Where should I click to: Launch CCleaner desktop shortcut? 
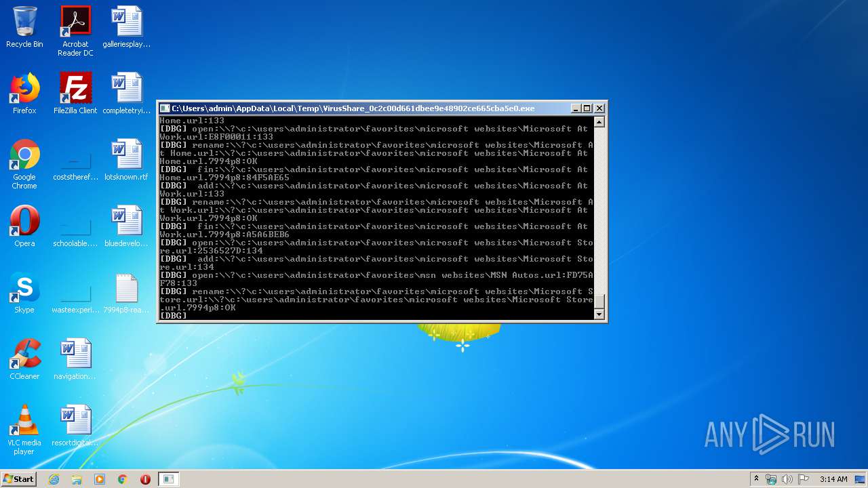[x=24, y=360]
